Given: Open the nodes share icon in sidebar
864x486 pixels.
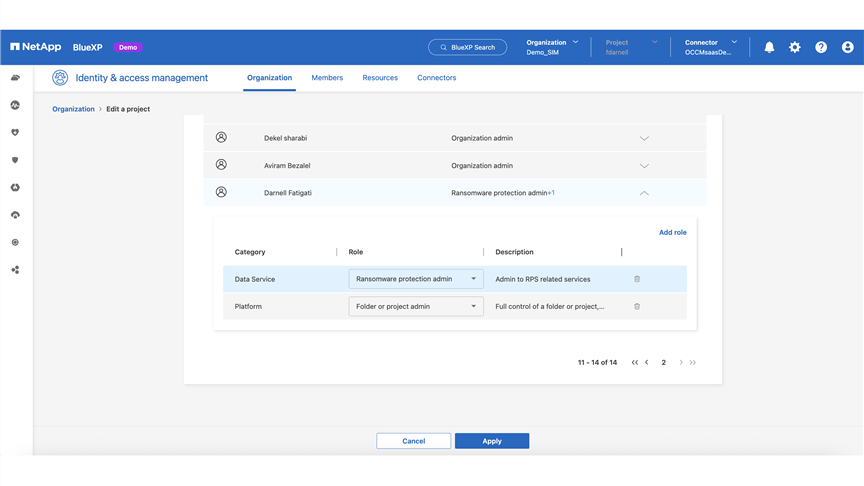Looking at the screenshot, I should (15, 270).
